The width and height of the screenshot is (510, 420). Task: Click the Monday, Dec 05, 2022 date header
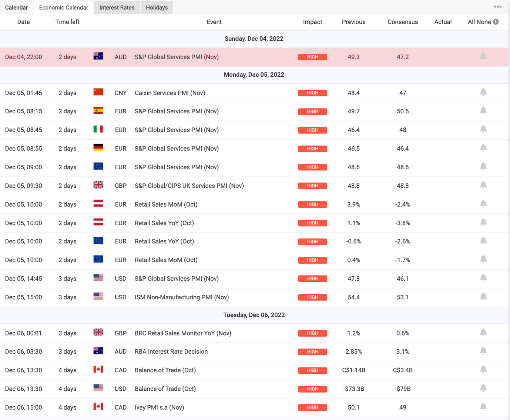[254, 74]
